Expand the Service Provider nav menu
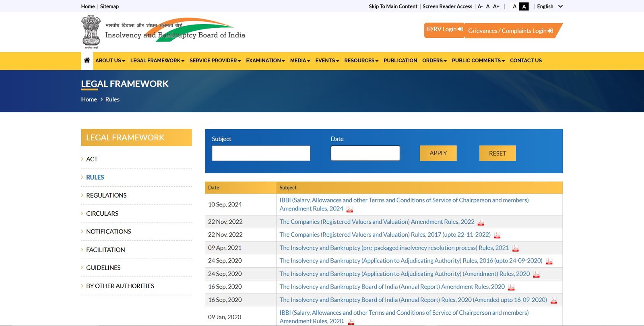 click(x=215, y=61)
